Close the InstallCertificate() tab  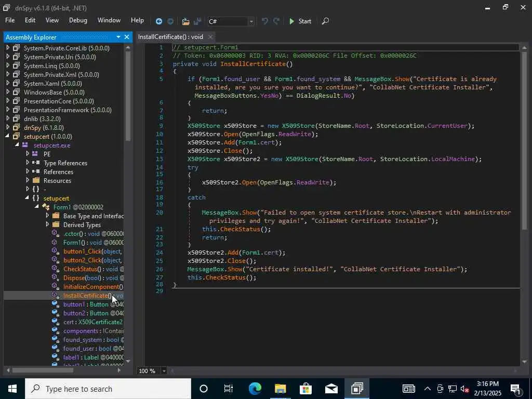click(x=210, y=37)
